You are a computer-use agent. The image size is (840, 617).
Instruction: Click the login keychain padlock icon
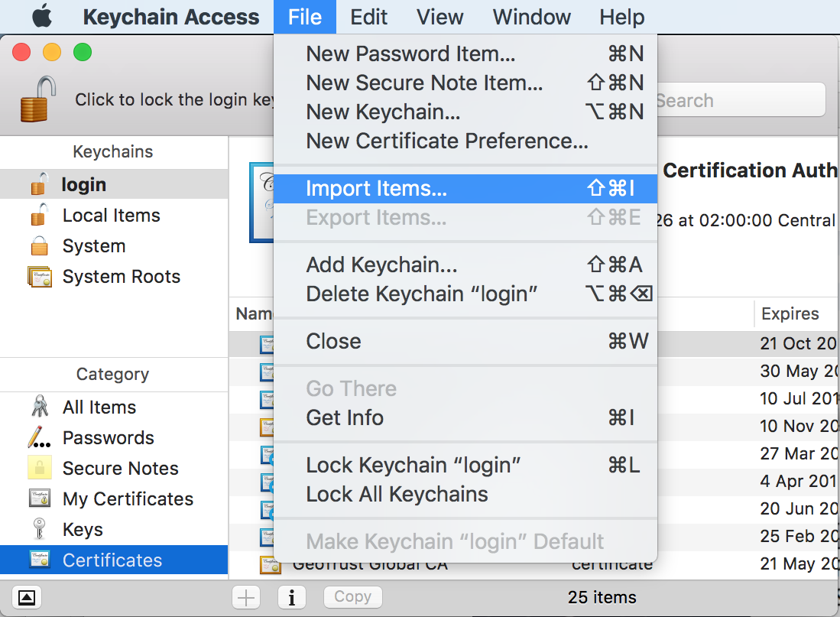[x=40, y=183]
